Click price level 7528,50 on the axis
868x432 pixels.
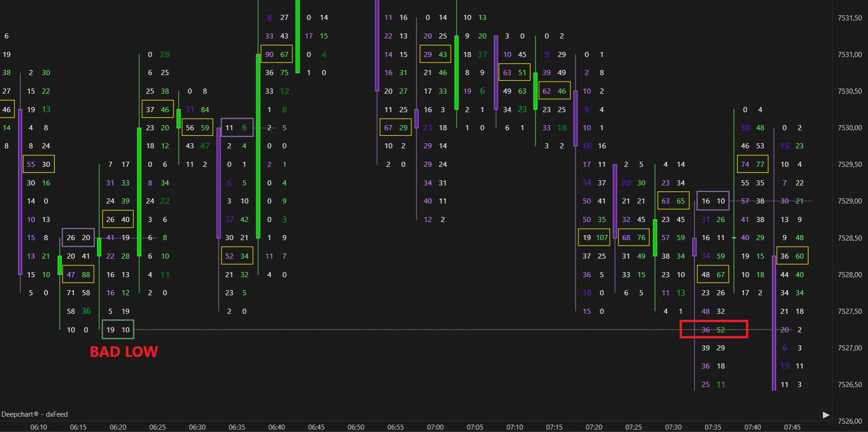point(850,238)
